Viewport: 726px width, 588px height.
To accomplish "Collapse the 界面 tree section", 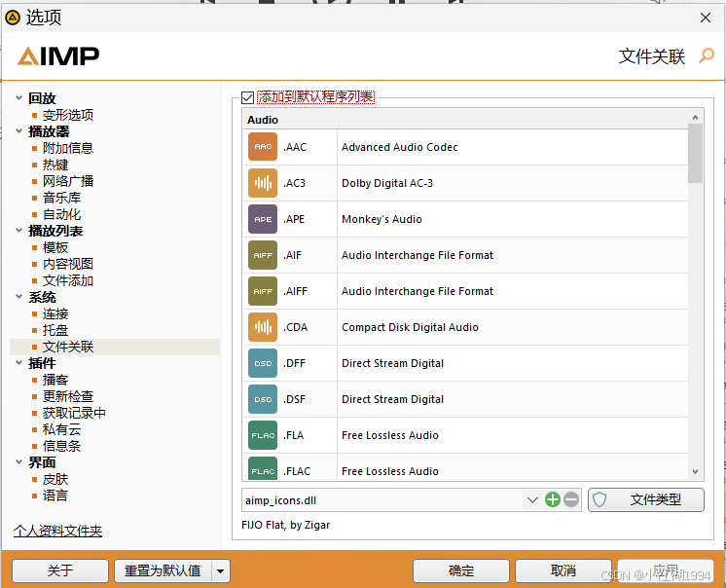I will click(x=19, y=461).
